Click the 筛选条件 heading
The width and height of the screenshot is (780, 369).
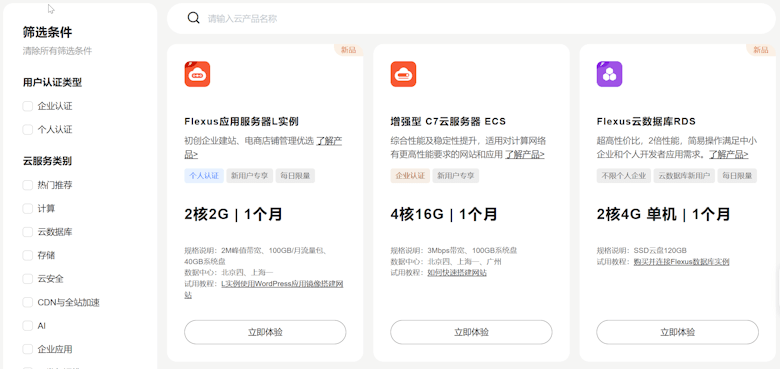point(47,32)
